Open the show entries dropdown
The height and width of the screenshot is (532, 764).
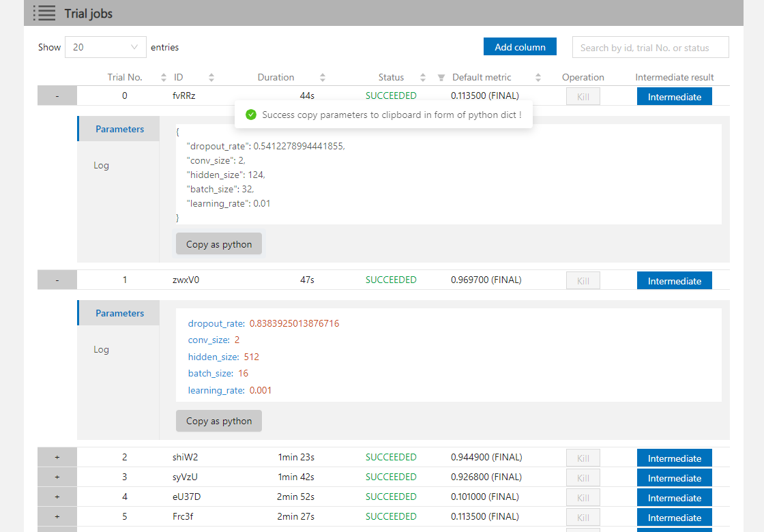pyautogui.click(x=105, y=47)
